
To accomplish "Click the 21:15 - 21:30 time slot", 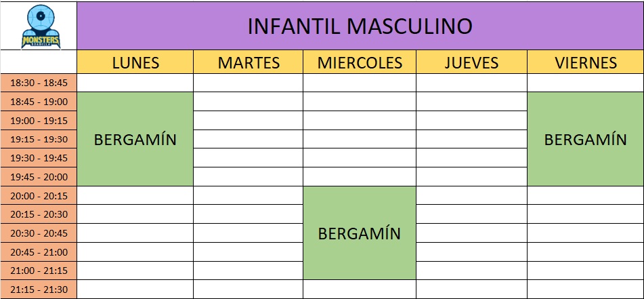I will 39,290.
